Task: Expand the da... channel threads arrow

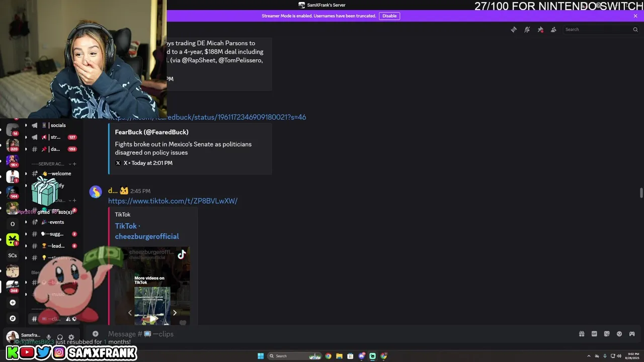Action: 26,149
